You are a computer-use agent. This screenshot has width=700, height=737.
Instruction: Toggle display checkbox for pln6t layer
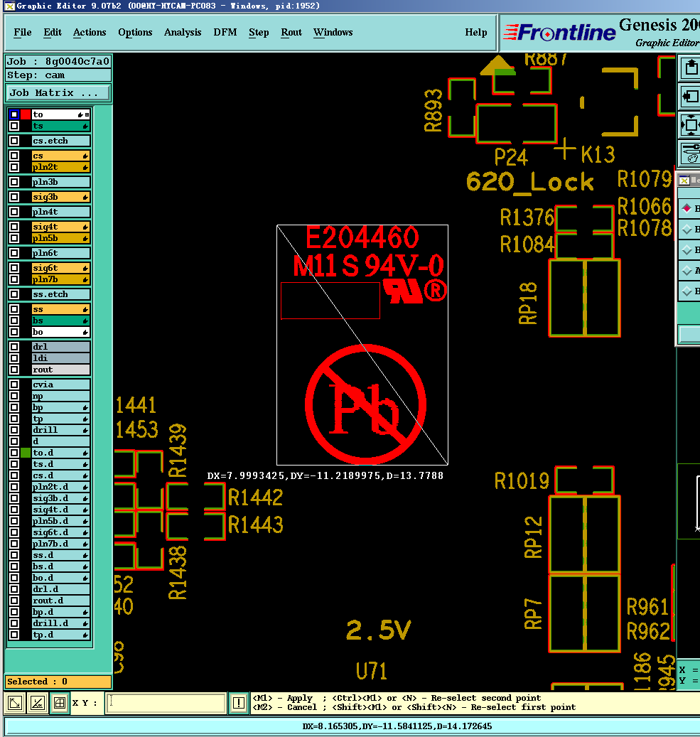coord(14,253)
